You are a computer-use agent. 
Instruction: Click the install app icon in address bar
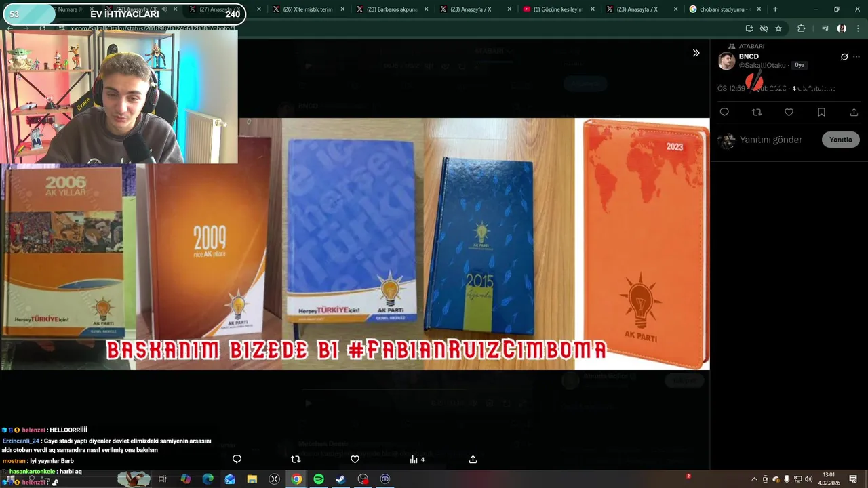coord(749,28)
